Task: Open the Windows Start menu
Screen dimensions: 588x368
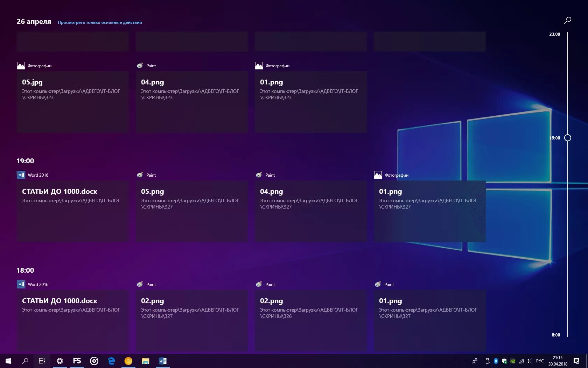Action: (8, 361)
